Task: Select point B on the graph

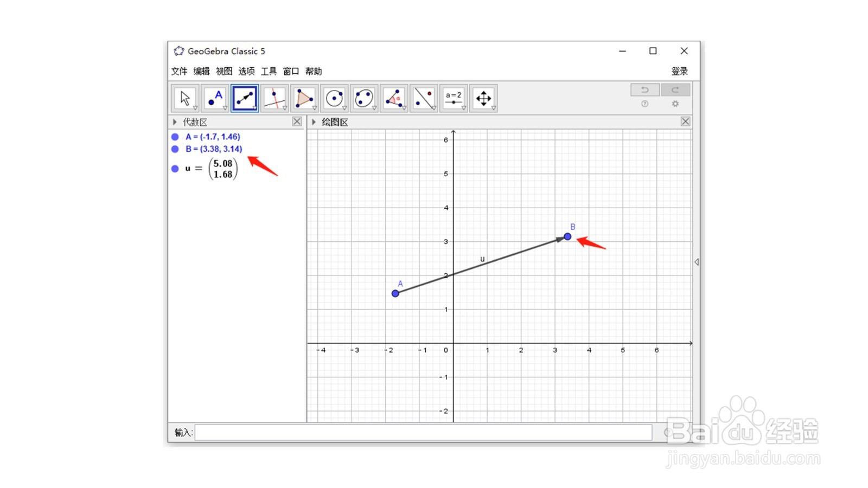Action: [567, 236]
